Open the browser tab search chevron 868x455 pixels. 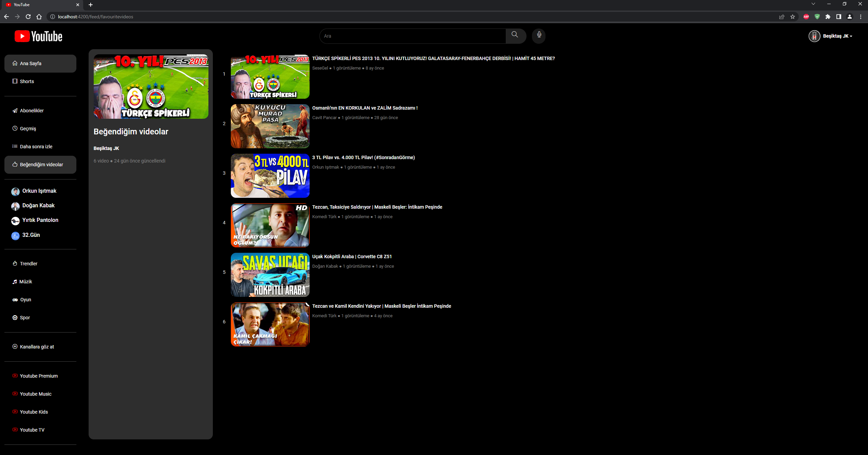813,4
